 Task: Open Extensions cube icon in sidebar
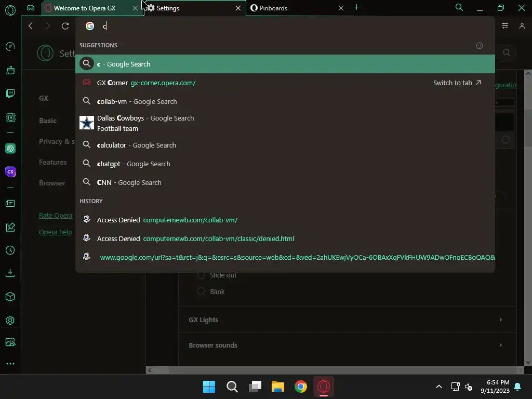[x=10, y=297]
